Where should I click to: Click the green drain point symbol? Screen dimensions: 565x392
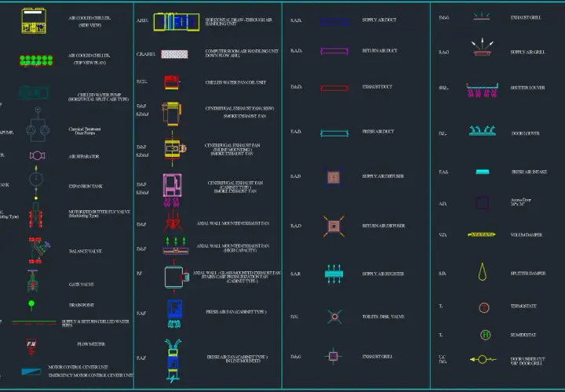31,305
